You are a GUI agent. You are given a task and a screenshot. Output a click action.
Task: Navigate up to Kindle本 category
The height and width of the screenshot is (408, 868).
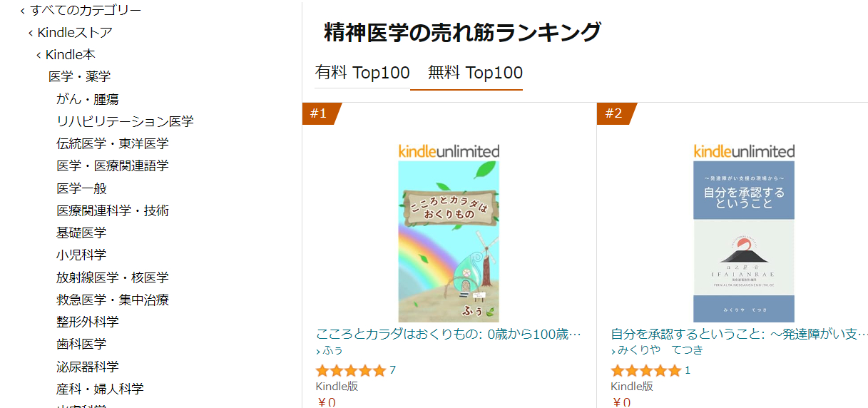tap(70, 55)
